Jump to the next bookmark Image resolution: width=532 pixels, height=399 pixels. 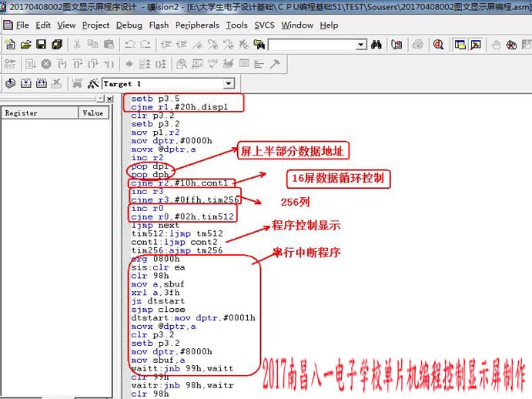[x=213, y=45]
